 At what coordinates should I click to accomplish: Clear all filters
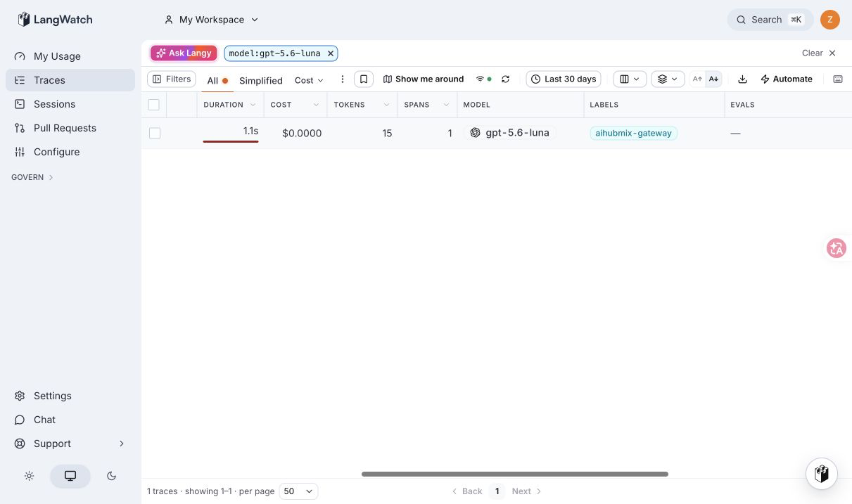point(819,53)
